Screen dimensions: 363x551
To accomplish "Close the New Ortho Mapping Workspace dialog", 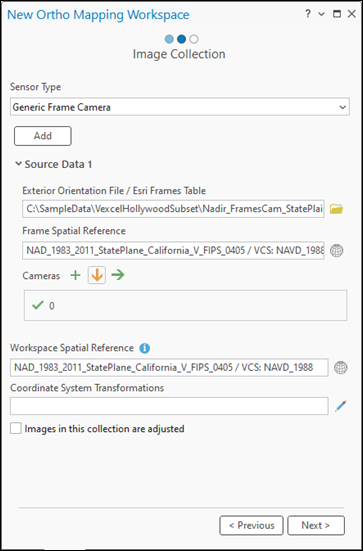I will tap(351, 14).
